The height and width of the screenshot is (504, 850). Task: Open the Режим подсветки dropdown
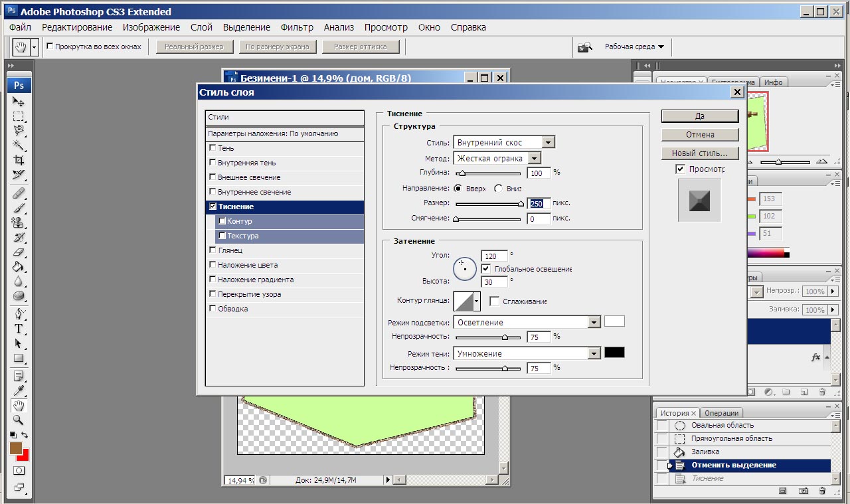click(x=594, y=322)
